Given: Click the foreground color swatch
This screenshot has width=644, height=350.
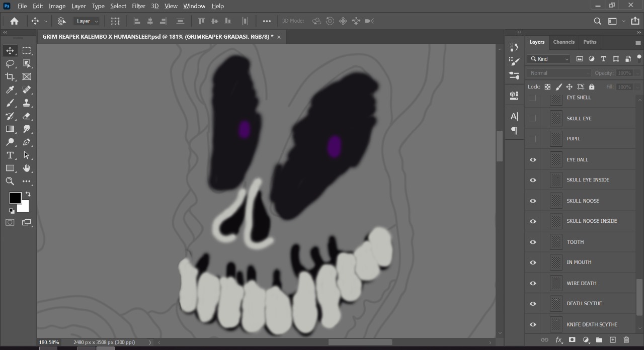Looking at the screenshot, I should click(x=15, y=198).
